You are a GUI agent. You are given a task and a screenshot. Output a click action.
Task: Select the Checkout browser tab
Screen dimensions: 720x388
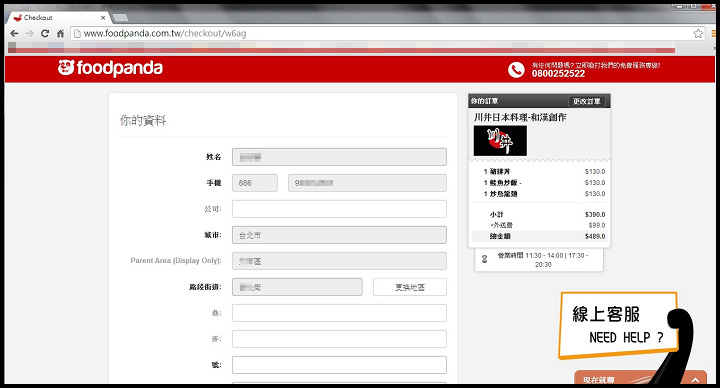point(57,17)
